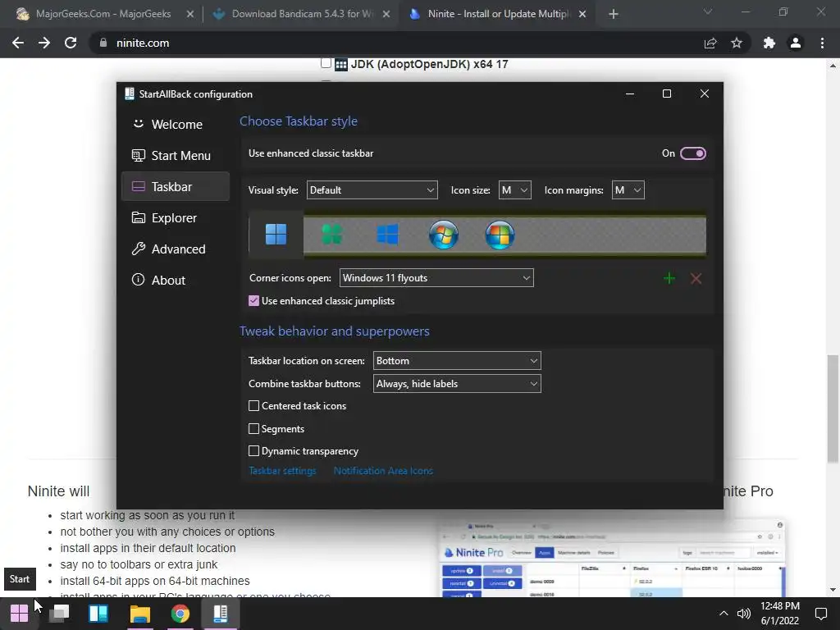
Task: Expand Combine taskbar buttons dropdown
Action: (457, 384)
